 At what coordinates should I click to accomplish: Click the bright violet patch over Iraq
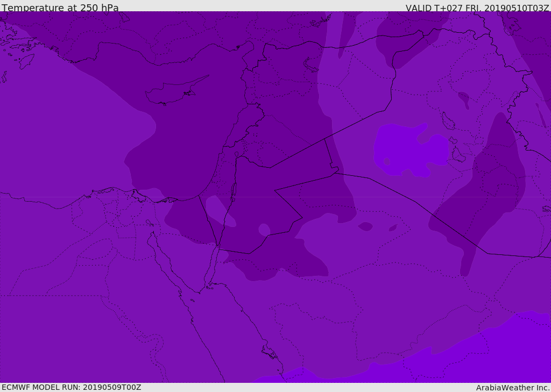coord(410,149)
